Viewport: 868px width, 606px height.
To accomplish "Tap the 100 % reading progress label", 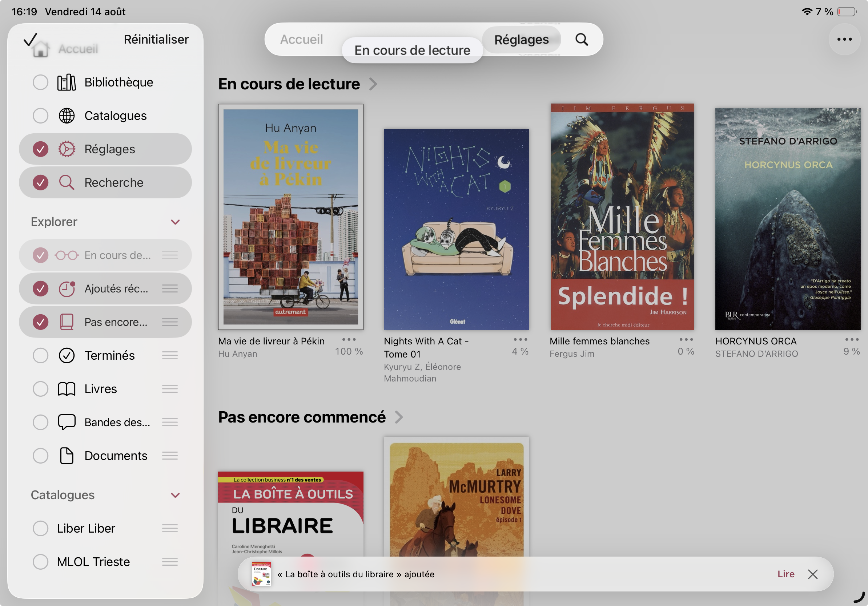I will [349, 351].
